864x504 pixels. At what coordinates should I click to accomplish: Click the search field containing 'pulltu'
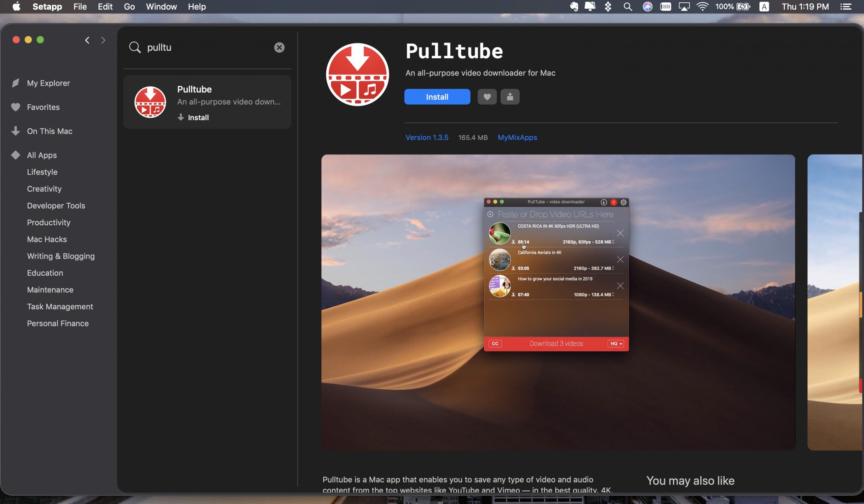pyautogui.click(x=207, y=47)
